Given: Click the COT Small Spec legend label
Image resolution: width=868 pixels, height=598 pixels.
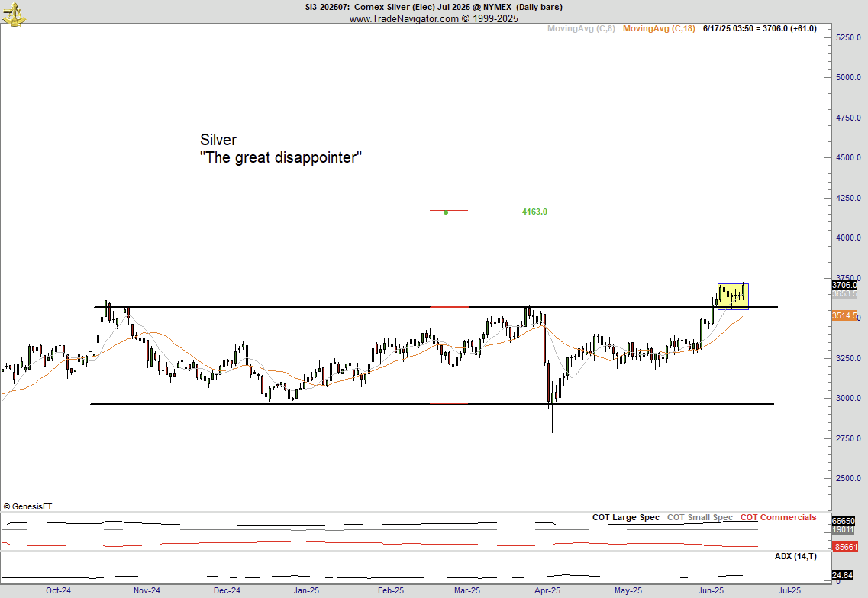Looking at the screenshot, I should pyautogui.click(x=700, y=517).
